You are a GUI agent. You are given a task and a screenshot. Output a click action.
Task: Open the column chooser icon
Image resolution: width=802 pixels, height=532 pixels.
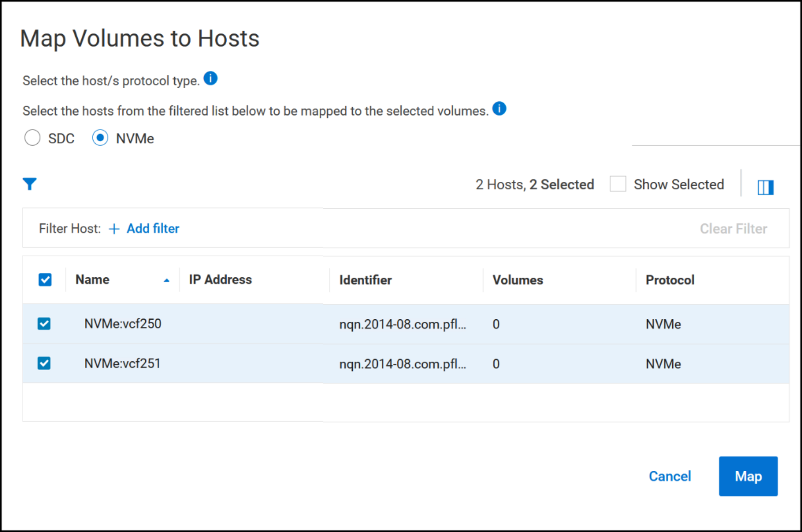765,187
